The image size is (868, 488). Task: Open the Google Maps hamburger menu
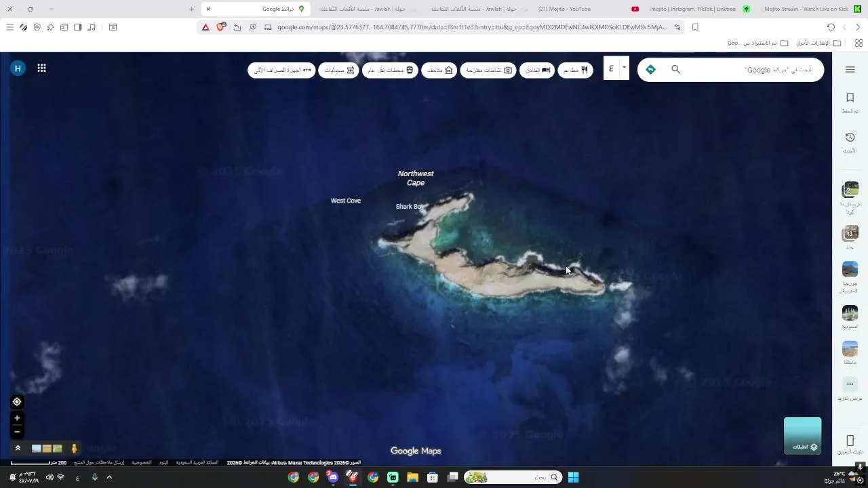click(x=850, y=70)
